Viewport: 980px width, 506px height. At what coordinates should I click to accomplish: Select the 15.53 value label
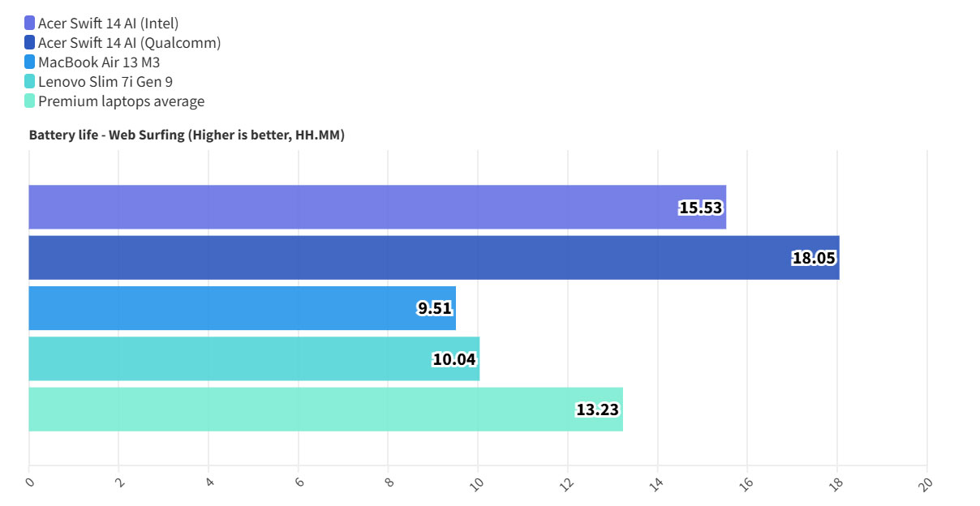[700, 208]
